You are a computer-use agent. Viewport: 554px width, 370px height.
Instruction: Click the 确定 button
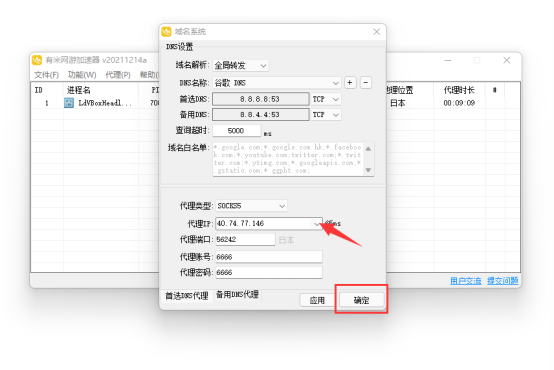pyautogui.click(x=361, y=300)
